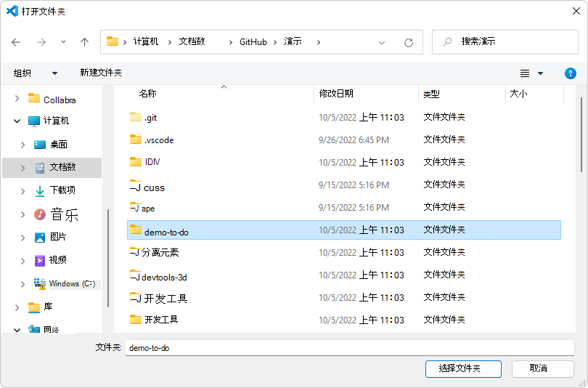
Task: Open the view options dropdown arrow
Action: pos(540,73)
